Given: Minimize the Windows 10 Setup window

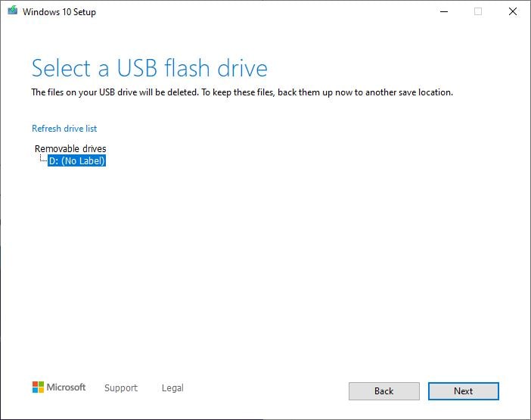Looking at the screenshot, I should coord(442,12).
